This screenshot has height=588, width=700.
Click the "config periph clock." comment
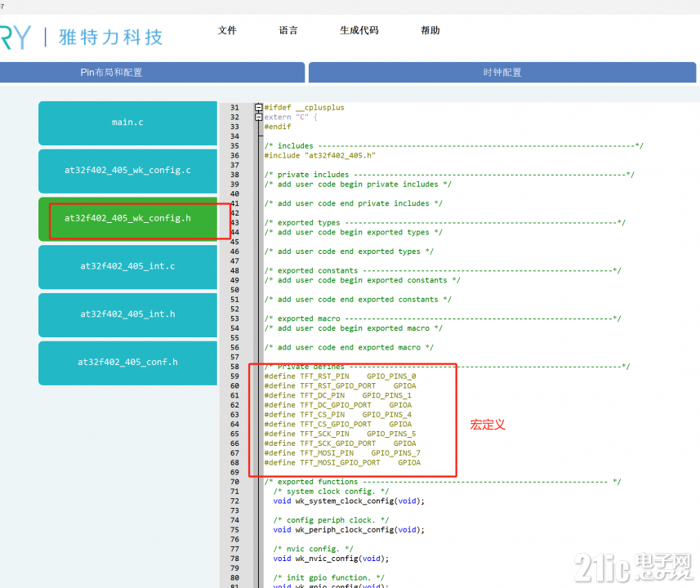click(x=331, y=520)
